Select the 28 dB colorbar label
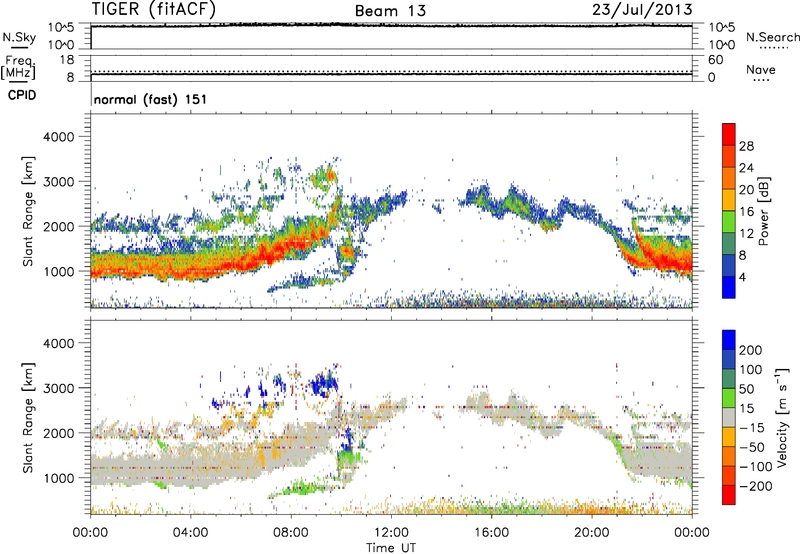Viewport: 800px width, 554px height. [x=746, y=146]
